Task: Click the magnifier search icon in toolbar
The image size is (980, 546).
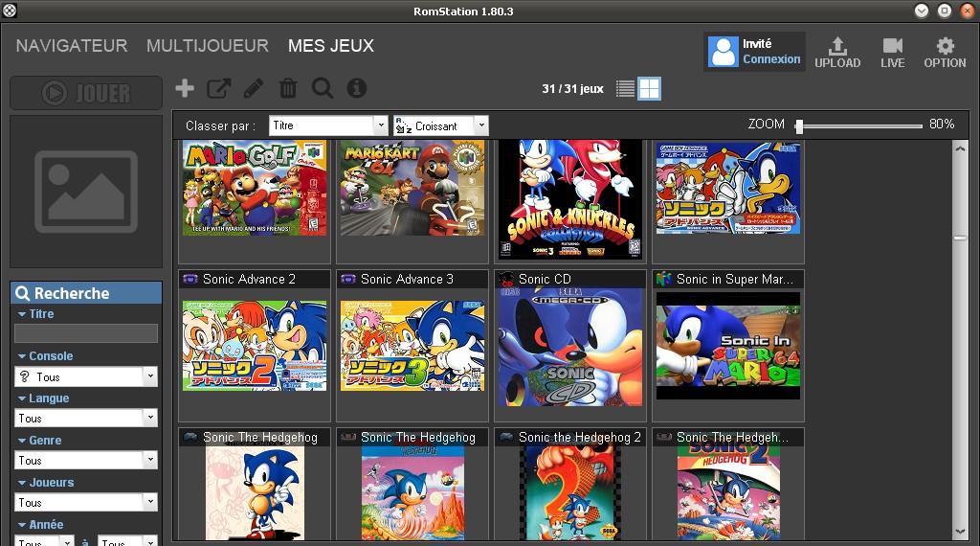Action: (323, 88)
